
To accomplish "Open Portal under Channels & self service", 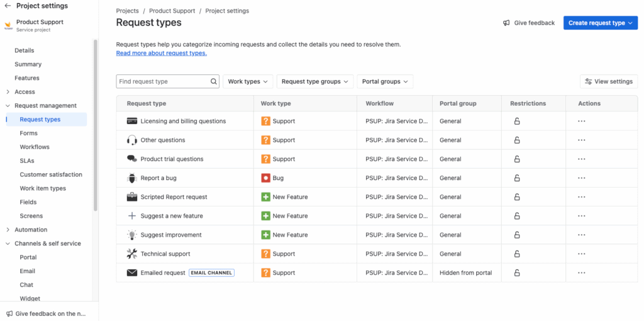I will 28,257.
